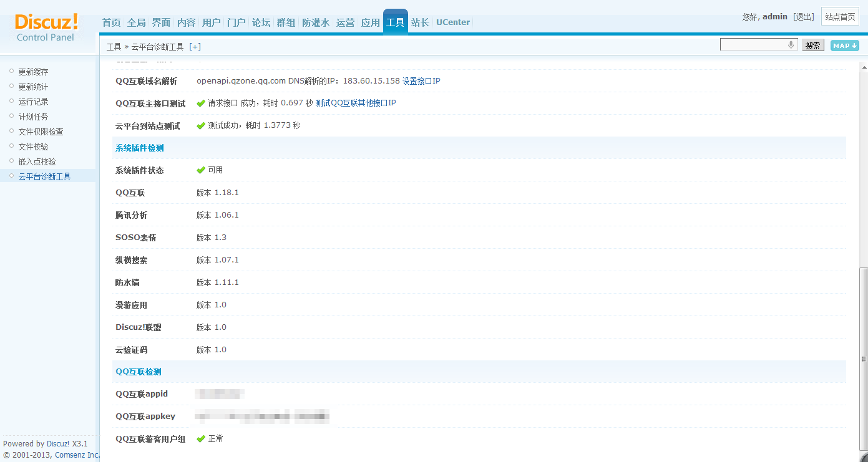Click the 搜索 search button
Screen dimensions: 868x462
pos(813,46)
